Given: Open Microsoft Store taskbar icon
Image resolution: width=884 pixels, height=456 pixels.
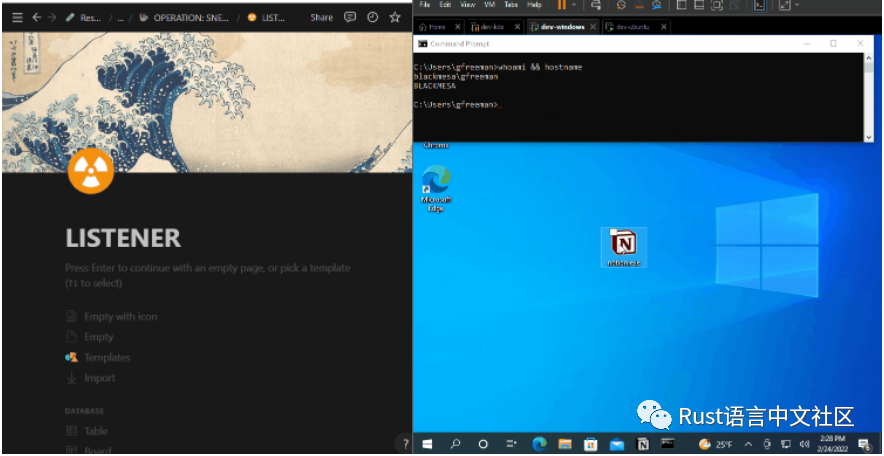Looking at the screenshot, I should point(591,444).
